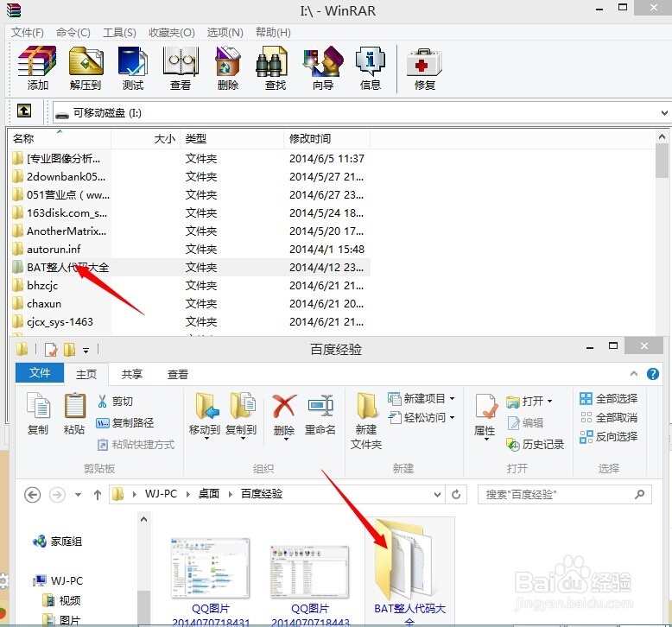
Task: Click WJ-PC in the Explorer breadcrumb
Action: pos(161,494)
